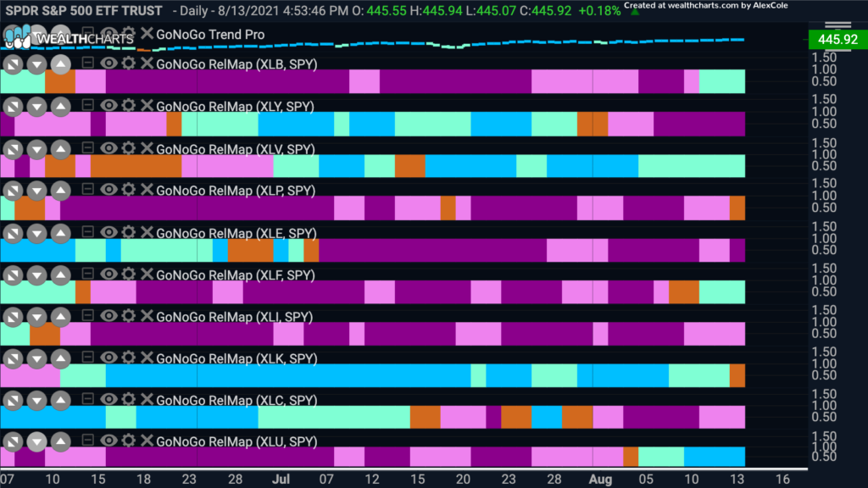Click the Aug date label on time axis

(600, 480)
